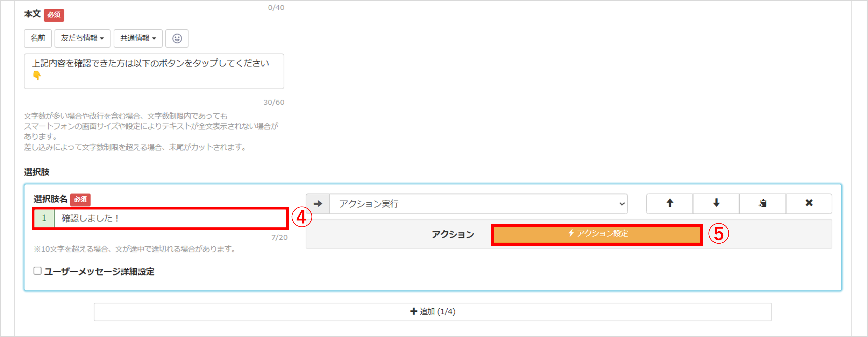Click the green number 1 badge

click(44, 218)
